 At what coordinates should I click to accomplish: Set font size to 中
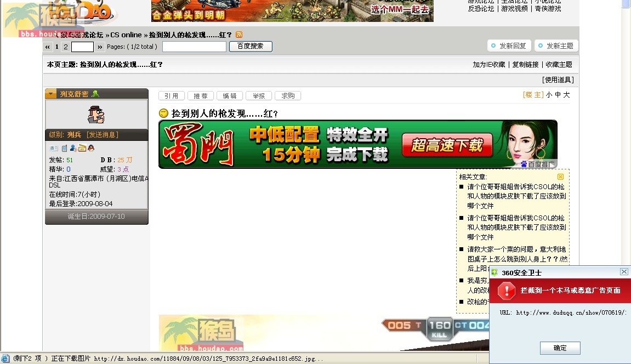558,95
